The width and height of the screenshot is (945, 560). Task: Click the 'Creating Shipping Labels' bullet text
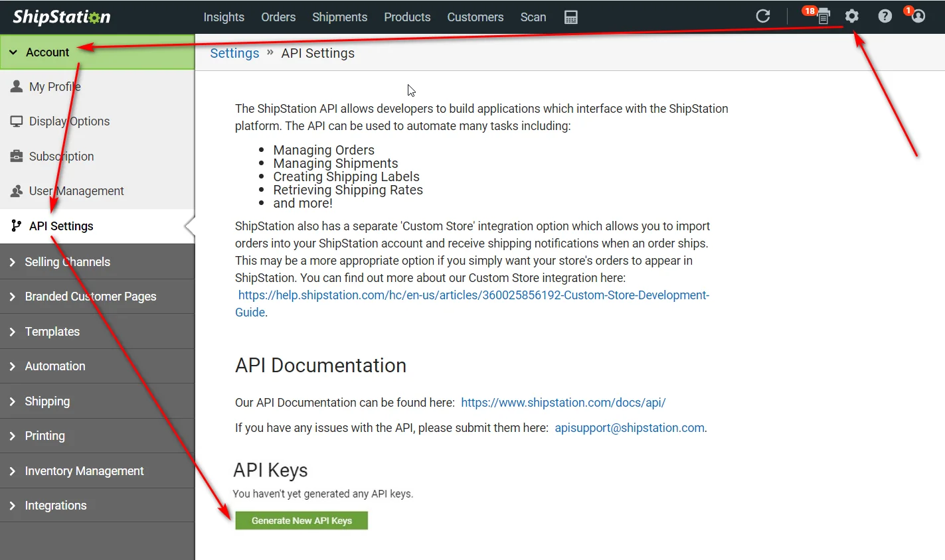[x=346, y=176]
